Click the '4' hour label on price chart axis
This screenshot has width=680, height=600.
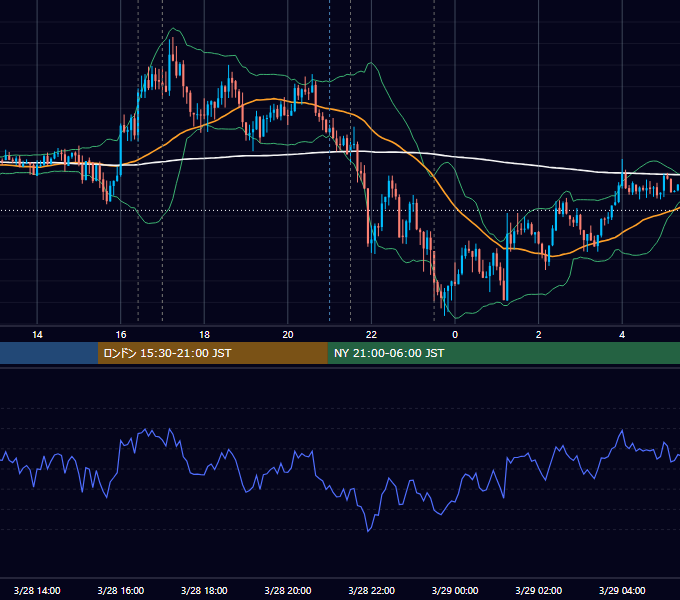click(622, 335)
